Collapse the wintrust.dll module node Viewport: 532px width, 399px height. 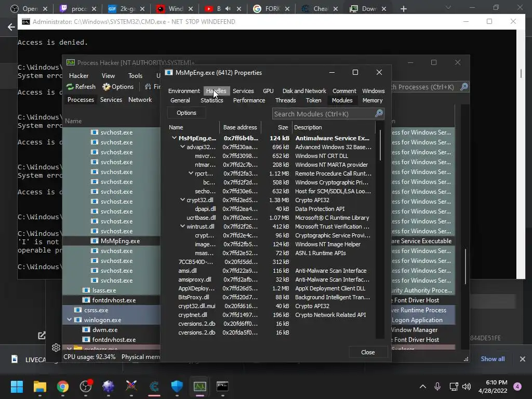pyautogui.click(x=182, y=226)
